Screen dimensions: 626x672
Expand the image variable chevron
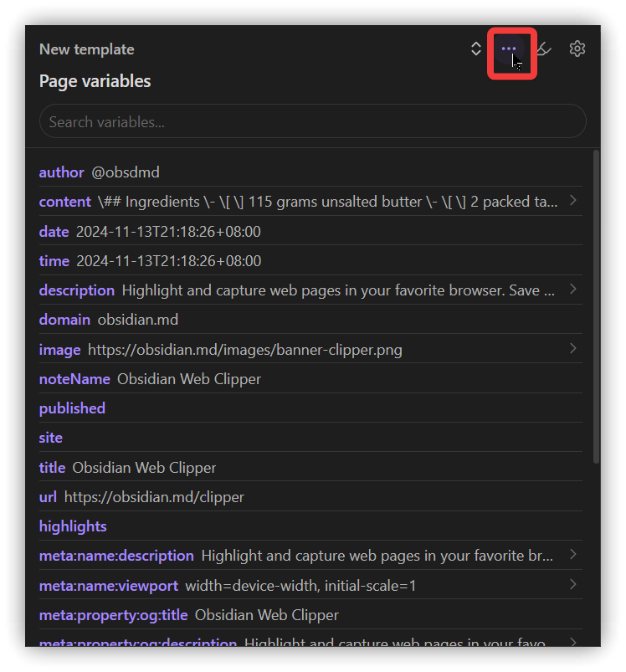(573, 348)
